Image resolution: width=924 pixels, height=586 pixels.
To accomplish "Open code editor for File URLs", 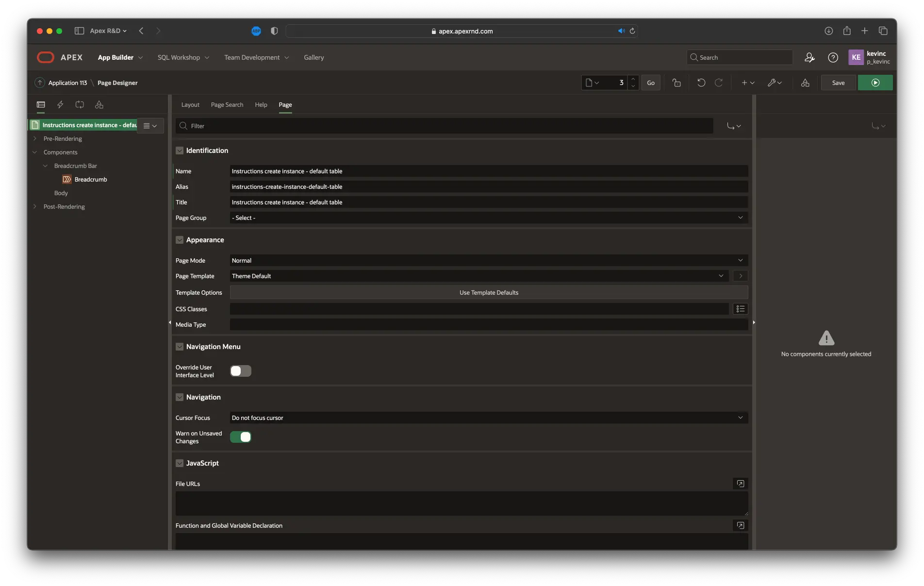I will tap(740, 484).
